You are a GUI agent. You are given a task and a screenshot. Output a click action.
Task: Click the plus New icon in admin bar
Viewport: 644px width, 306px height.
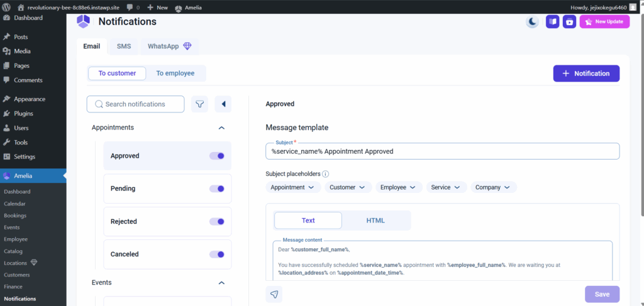click(150, 8)
